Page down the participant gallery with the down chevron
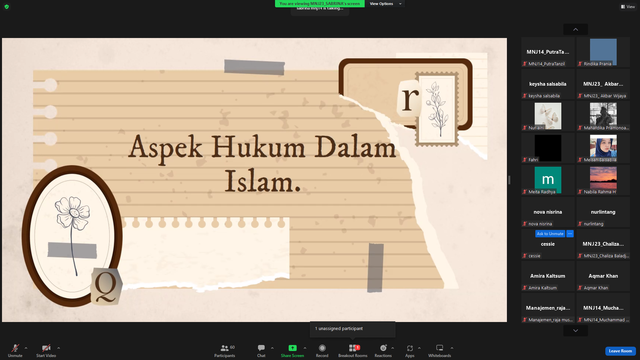 (576, 331)
